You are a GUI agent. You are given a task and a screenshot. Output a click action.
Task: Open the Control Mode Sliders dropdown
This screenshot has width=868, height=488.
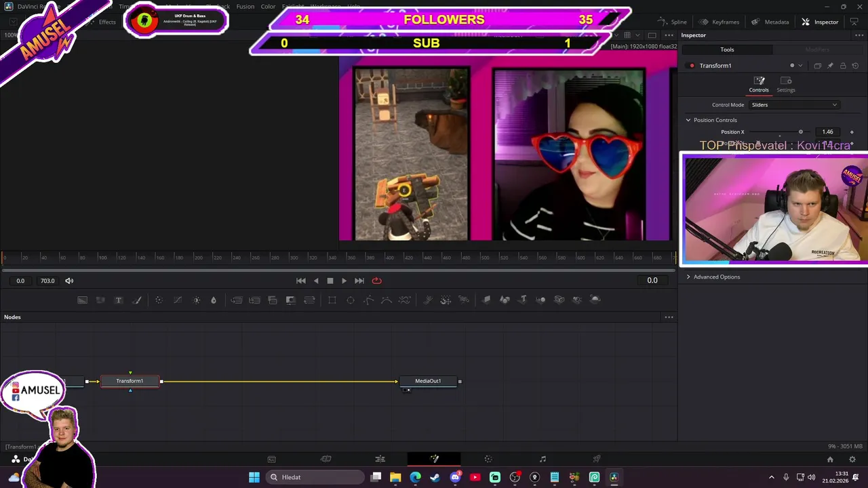[794, 105]
